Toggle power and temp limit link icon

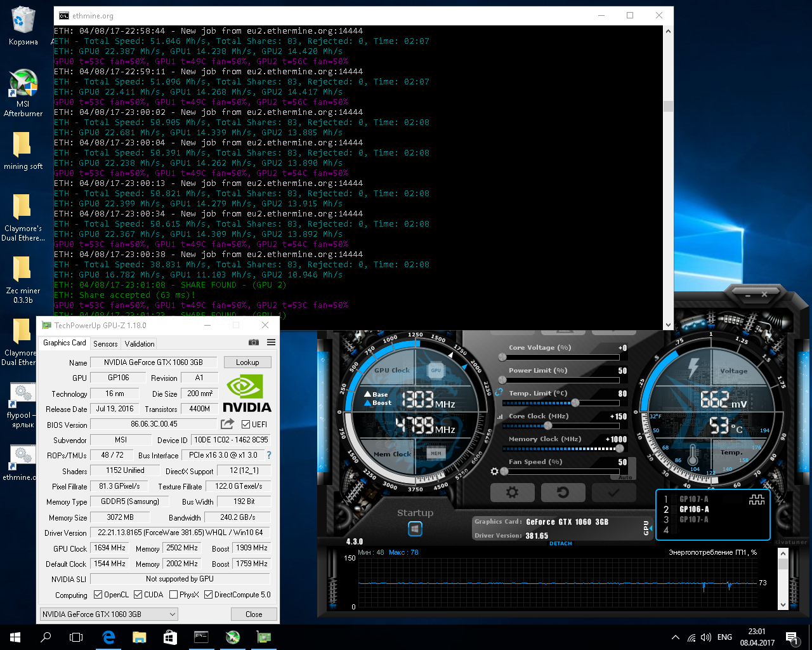coord(499,392)
